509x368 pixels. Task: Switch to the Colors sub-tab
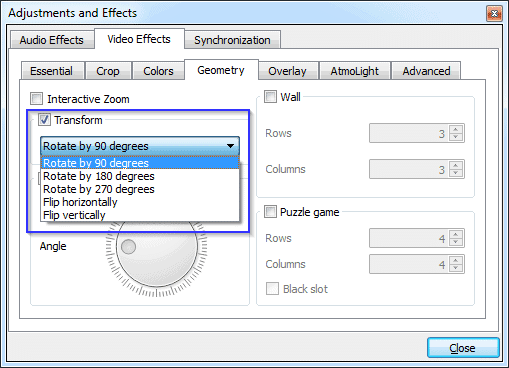(x=158, y=71)
